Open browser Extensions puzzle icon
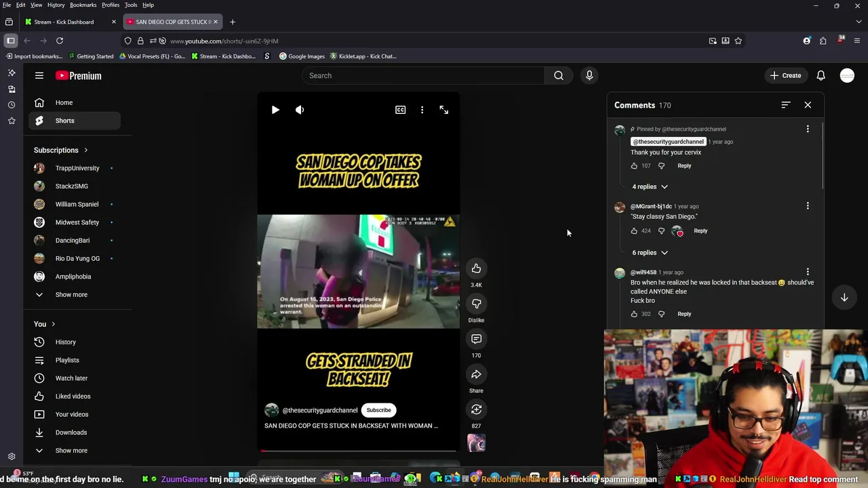Screen dimensions: 868x488 click(823, 41)
